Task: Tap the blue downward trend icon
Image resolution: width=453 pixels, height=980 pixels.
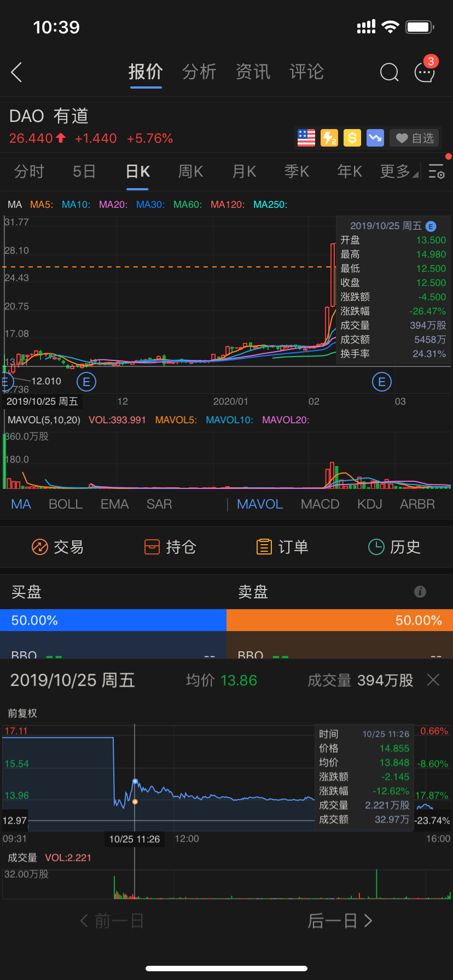Action: (x=375, y=138)
